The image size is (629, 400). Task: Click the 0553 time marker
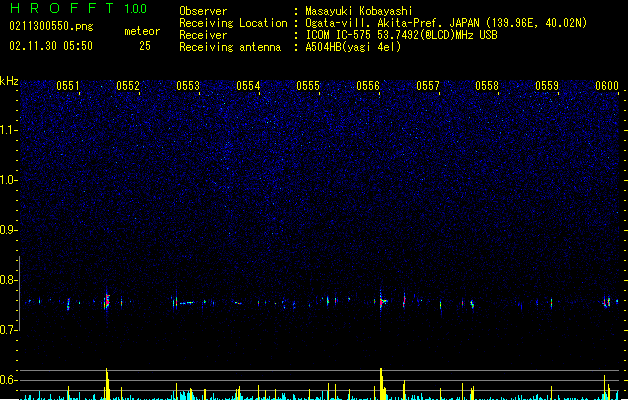tap(188, 86)
